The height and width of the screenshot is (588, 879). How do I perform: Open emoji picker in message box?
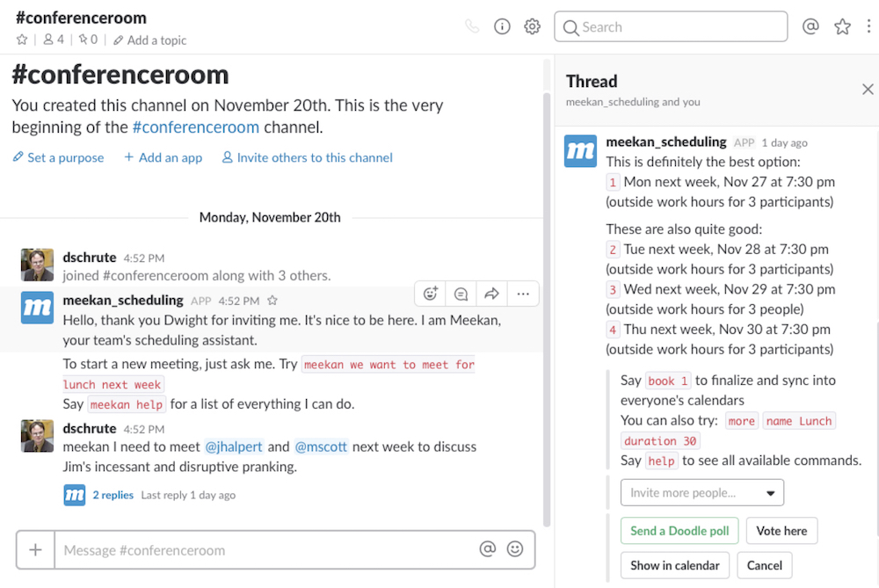515,549
